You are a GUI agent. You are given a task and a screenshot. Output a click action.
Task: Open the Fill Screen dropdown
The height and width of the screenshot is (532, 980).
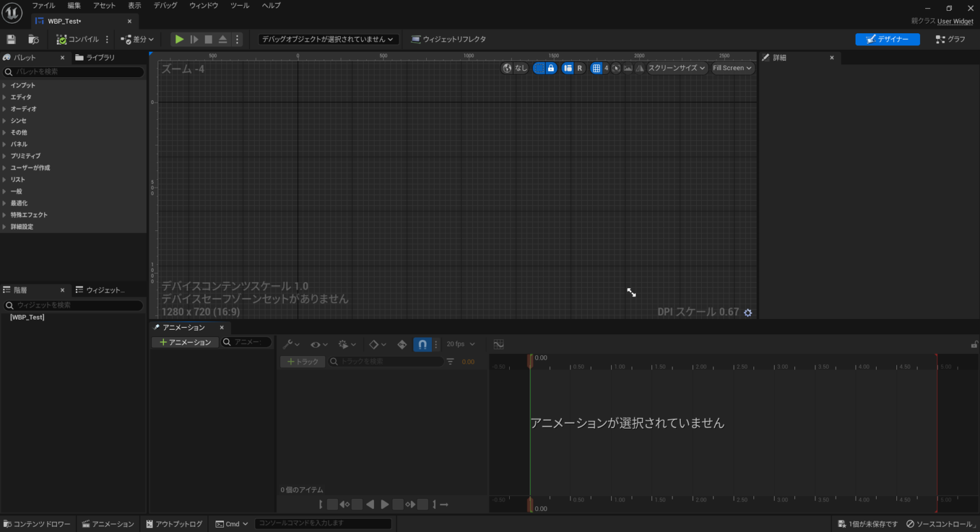coord(732,68)
